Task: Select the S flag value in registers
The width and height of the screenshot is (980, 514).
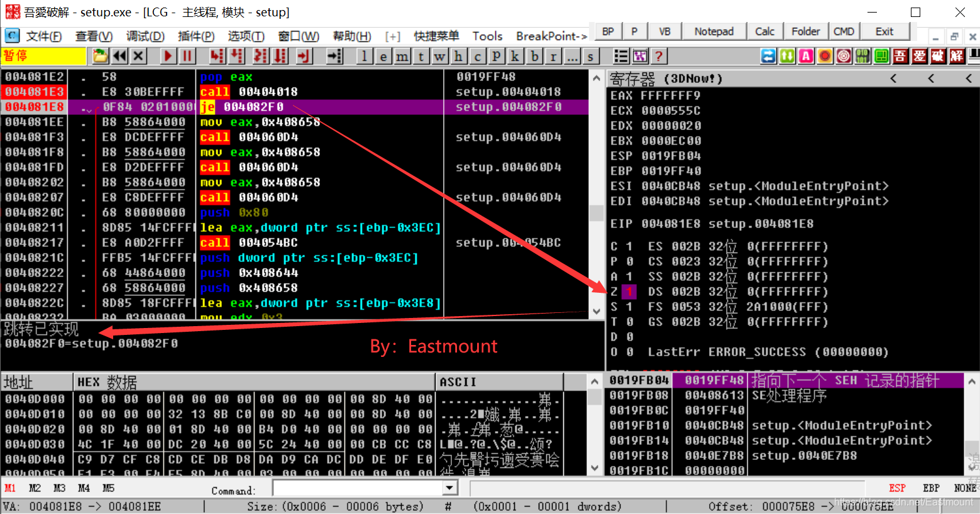Action: click(x=629, y=307)
